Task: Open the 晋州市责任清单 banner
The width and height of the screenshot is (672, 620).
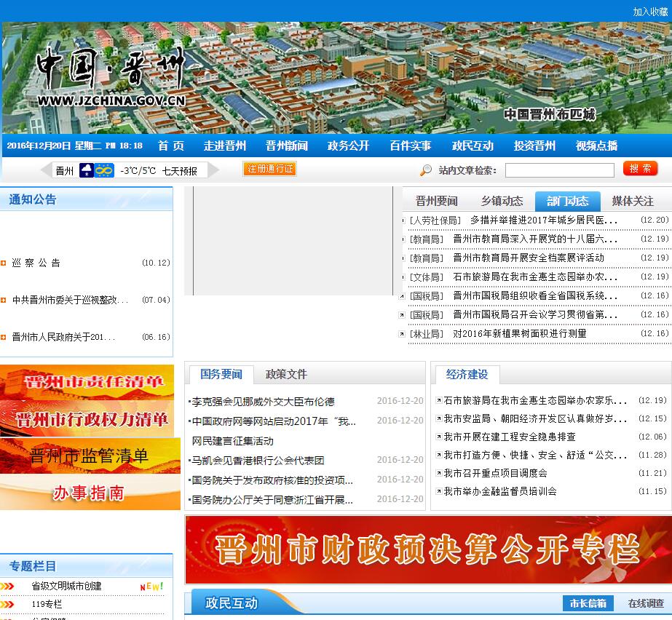Action: 87,382
